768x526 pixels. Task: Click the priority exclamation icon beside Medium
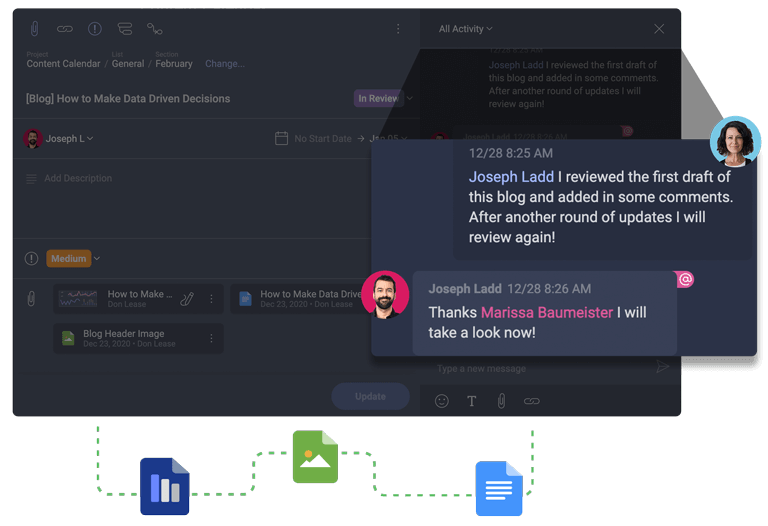[x=31, y=258]
